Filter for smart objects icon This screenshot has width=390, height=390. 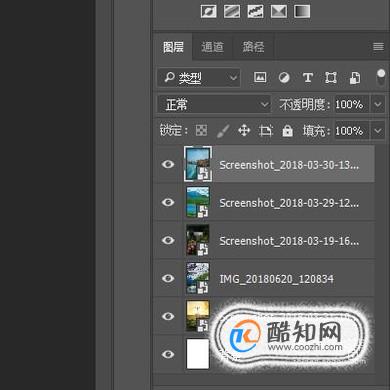pos(355,78)
